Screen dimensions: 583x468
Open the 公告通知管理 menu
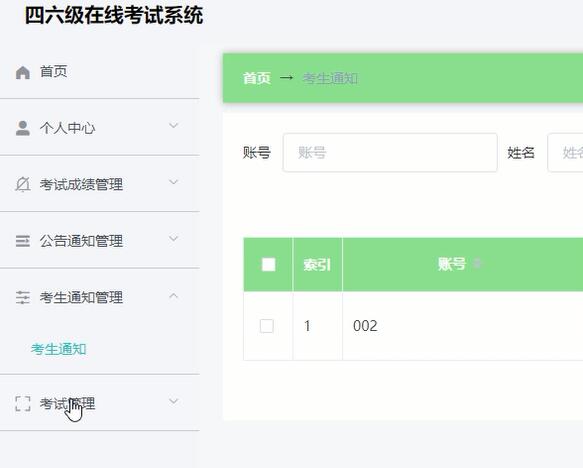click(100, 241)
